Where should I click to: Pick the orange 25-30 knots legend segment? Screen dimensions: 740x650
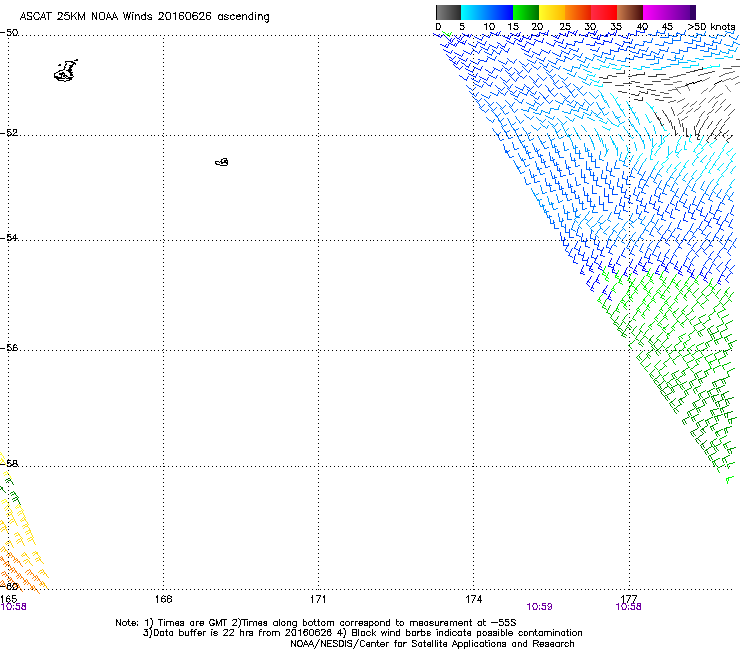point(578,12)
